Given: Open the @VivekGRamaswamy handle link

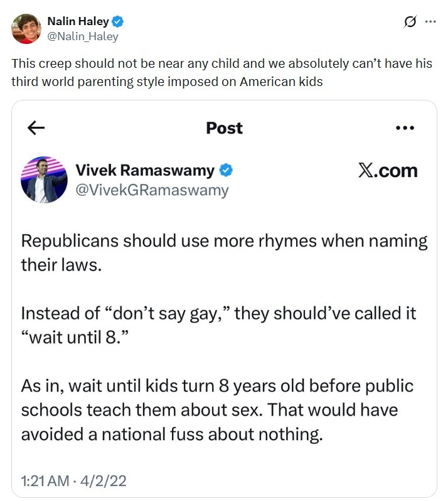Looking at the screenshot, I should coord(152,190).
